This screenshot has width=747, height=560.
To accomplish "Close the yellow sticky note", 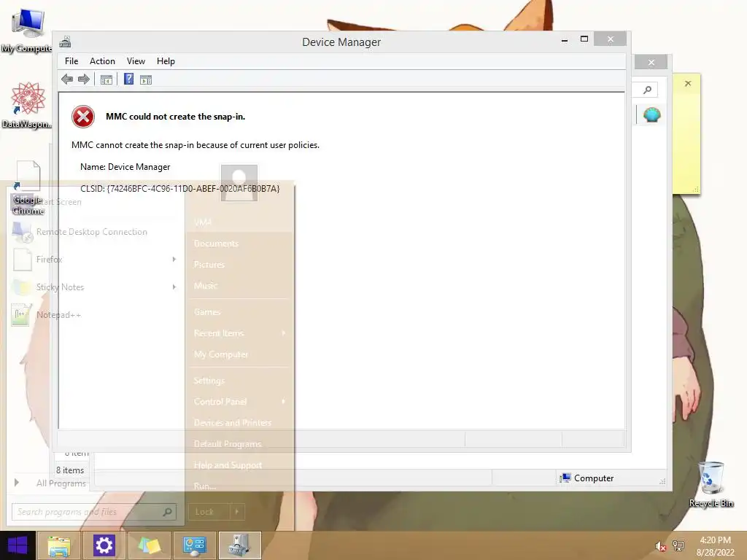I will click(688, 83).
